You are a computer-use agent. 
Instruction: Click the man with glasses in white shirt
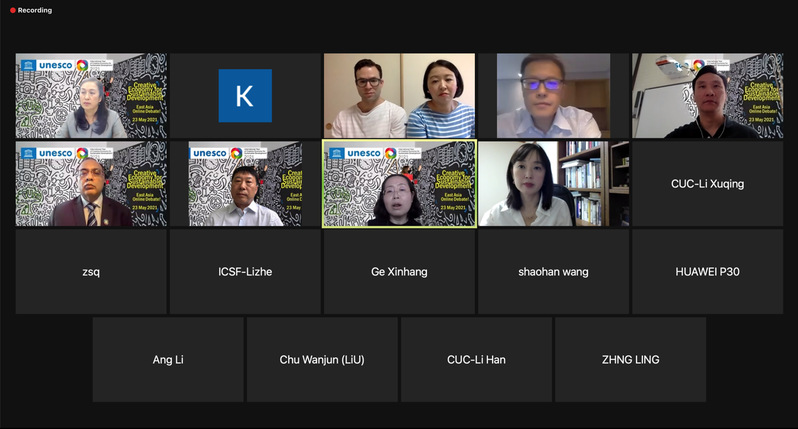click(554, 96)
